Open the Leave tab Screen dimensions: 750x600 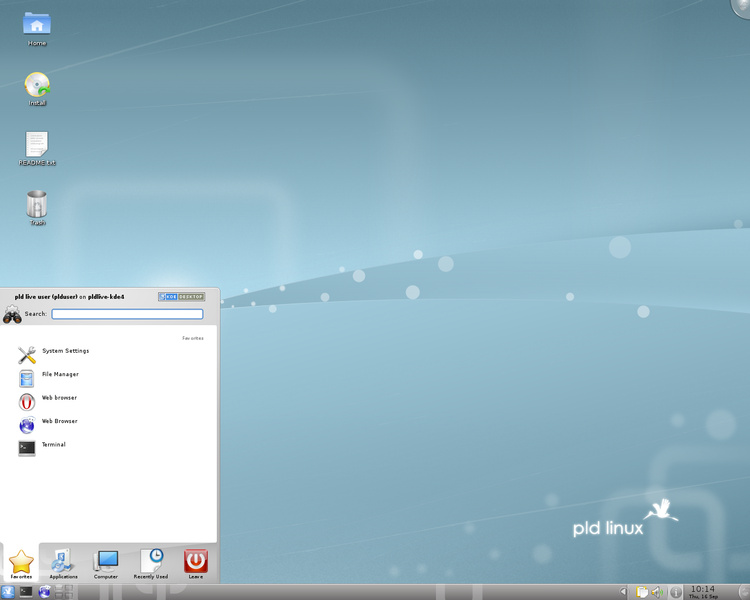[x=196, y=563]
